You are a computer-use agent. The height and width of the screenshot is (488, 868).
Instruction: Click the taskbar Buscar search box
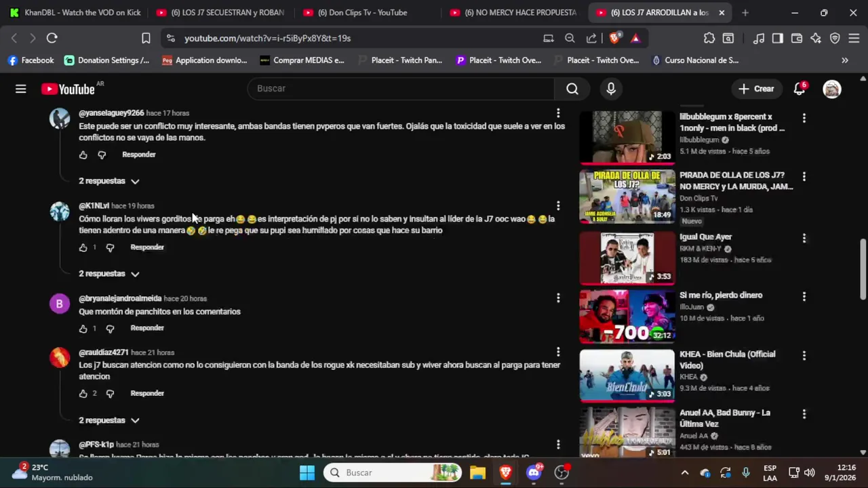coord(393,472)
